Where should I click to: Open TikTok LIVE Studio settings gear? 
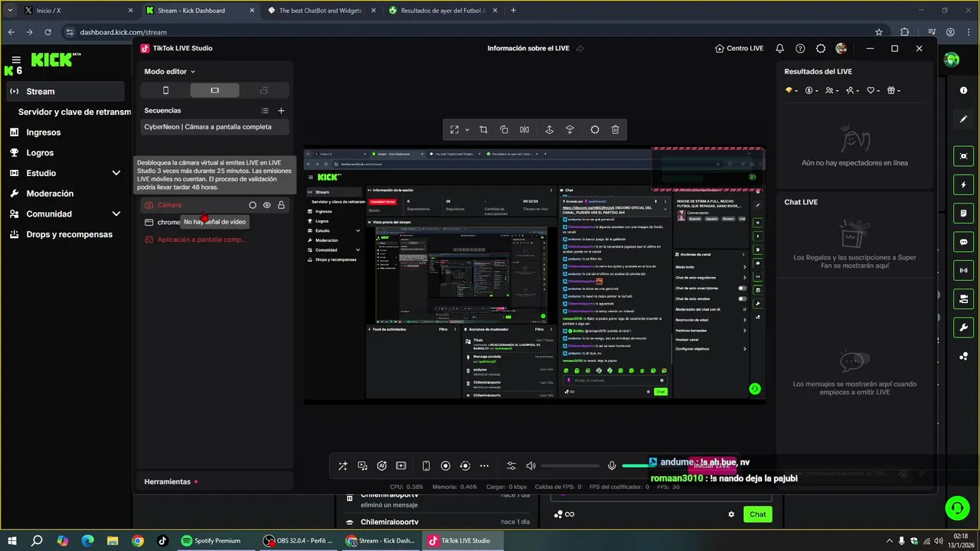click(821, 48)
